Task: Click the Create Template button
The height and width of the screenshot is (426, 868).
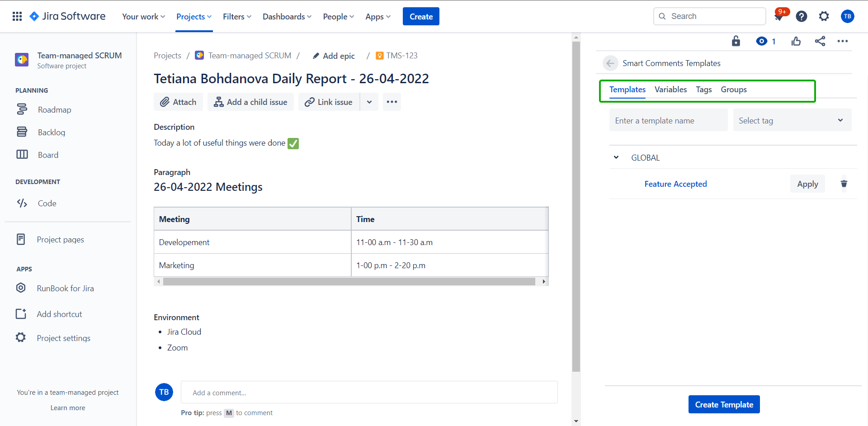Action: (724, 404)
